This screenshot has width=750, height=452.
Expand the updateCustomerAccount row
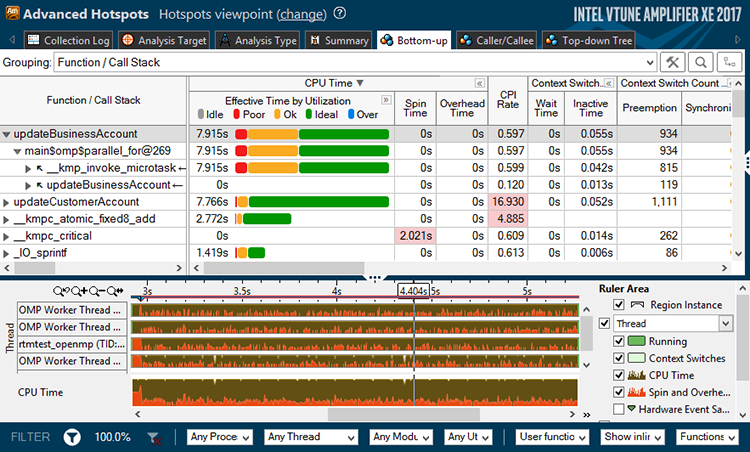click(6, 202)
